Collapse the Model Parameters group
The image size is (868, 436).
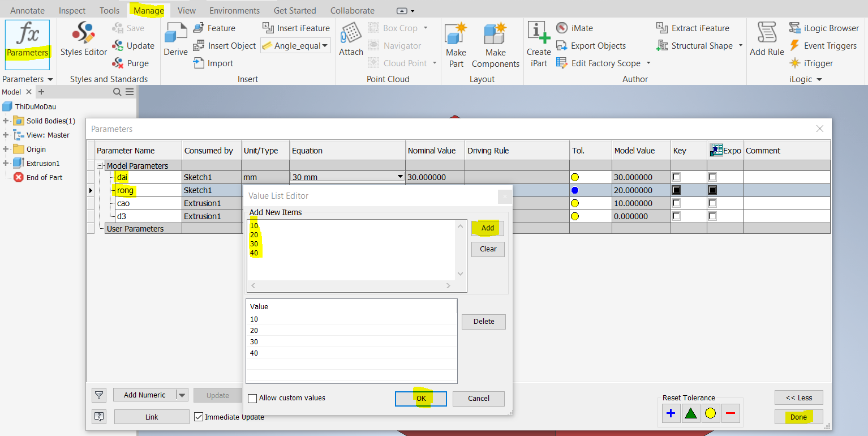[x=100, y=165]
